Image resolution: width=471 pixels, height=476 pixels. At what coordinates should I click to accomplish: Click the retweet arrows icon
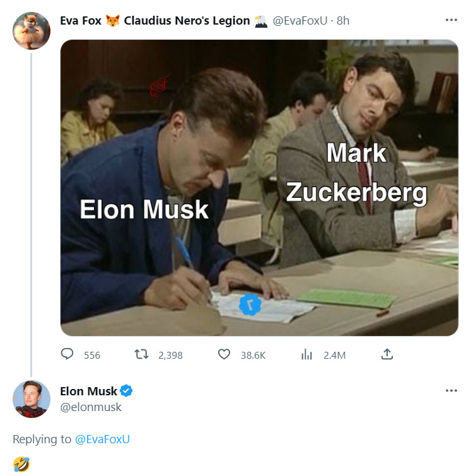141,354
